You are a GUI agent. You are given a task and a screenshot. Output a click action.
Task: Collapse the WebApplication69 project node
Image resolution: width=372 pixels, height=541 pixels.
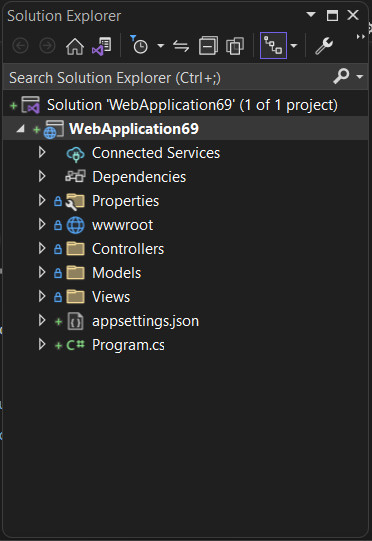(x=20, y=129)
